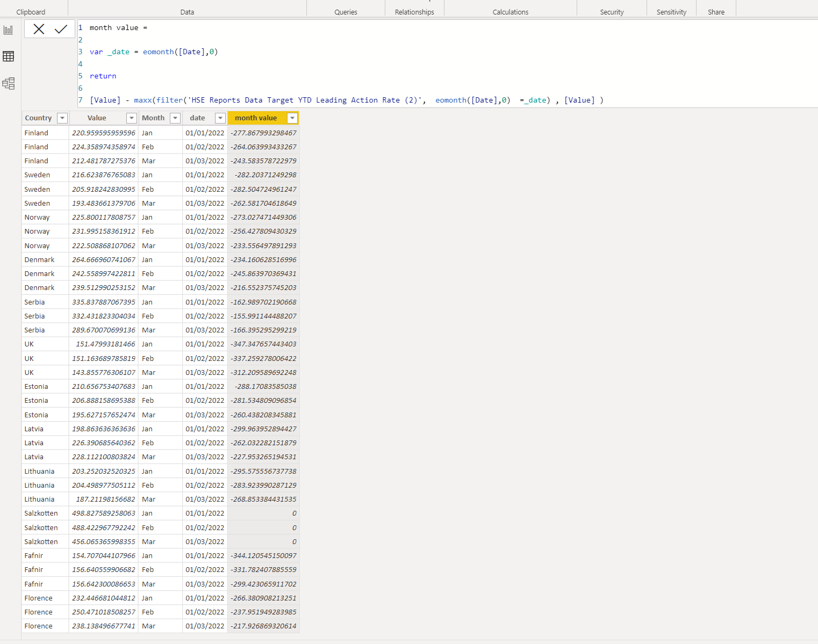Click the 'month value =' formula line
Image resolution: width=818 pixels, height=644 pixels.
[118, 28]
